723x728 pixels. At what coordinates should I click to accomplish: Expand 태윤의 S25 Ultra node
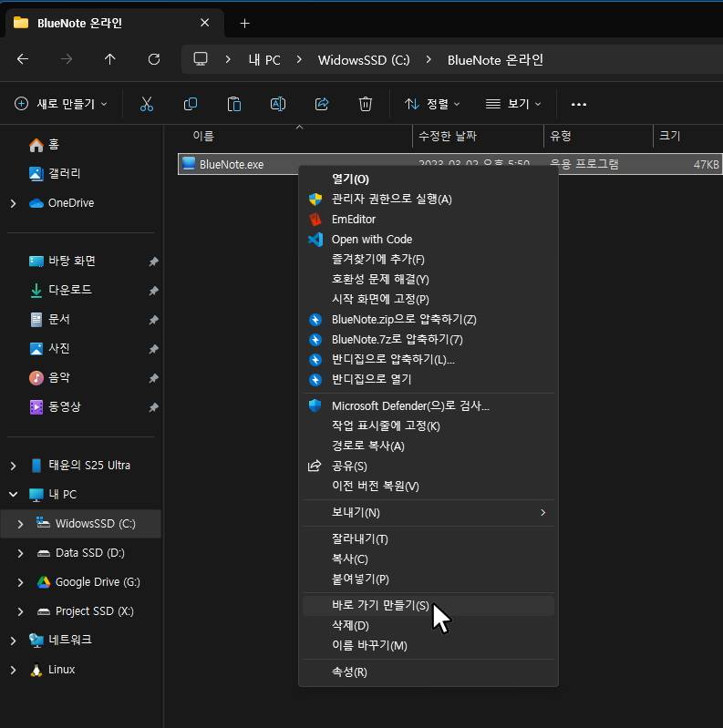[x=13, y=466]
